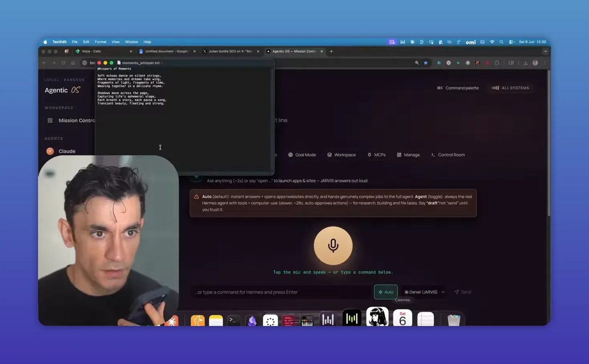Expand the Daniel (JARVIS) voice dropdown

point(424,292)
